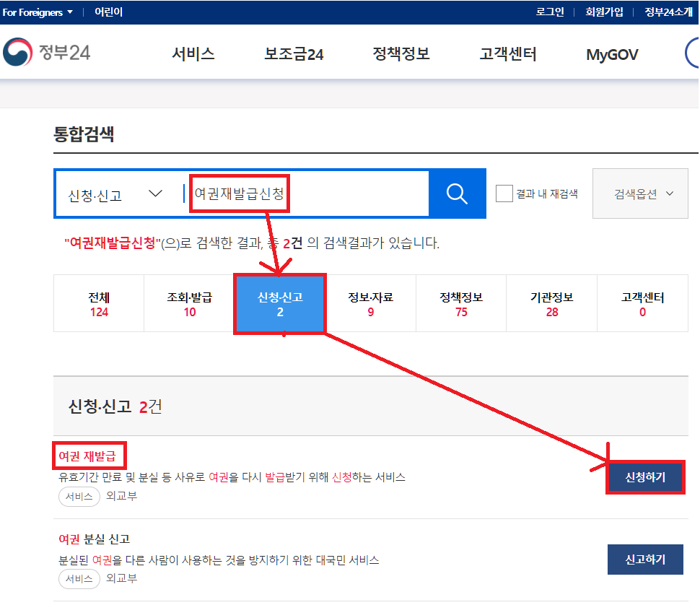The image size is (700, 605).
Task: Expand the 검색옵션 options panel
Action: pos(639,193)
